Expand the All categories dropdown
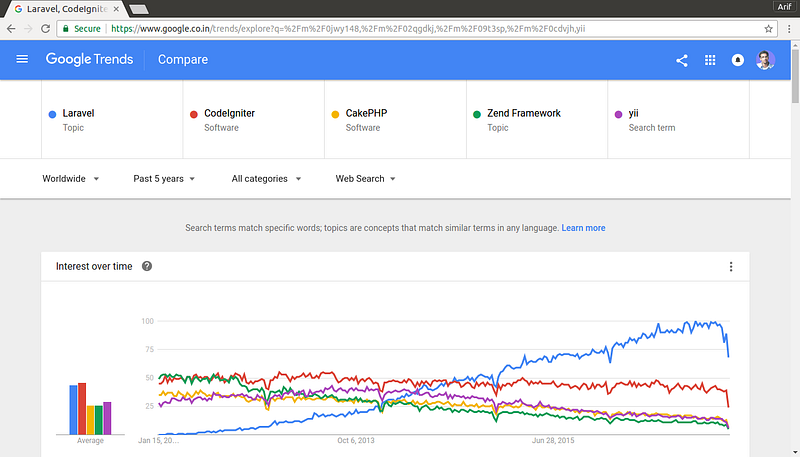 (266, 179)
